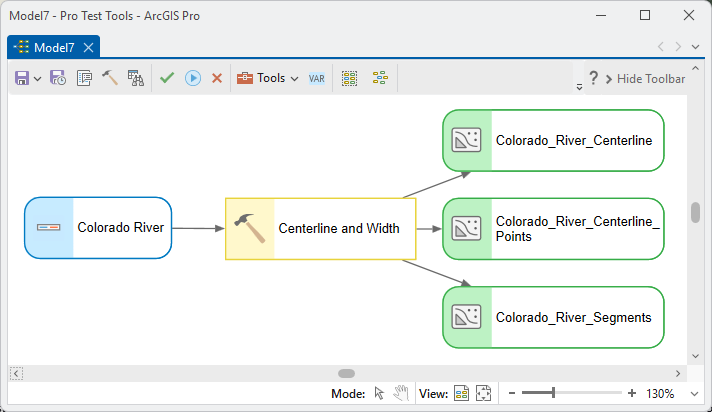Image resolution: width=712 pixels, height=412 pixels.
Task: Select the Colorado River input variable
Action: pos(98,228)
